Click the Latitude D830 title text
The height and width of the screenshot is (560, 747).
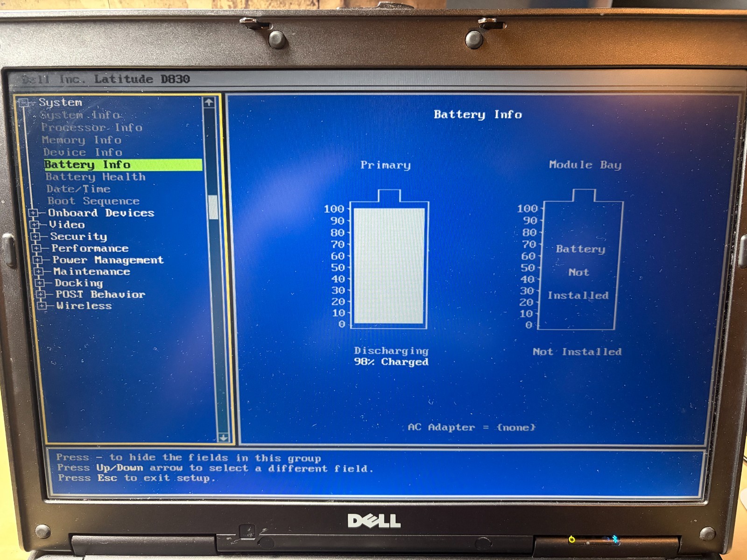point(142,79)
